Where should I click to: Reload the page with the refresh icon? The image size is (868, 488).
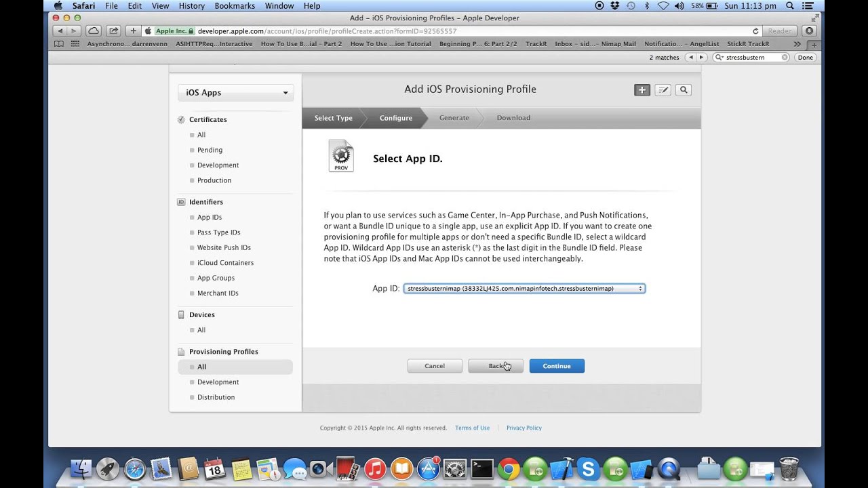pyautogui.click(x=755, y=31)
